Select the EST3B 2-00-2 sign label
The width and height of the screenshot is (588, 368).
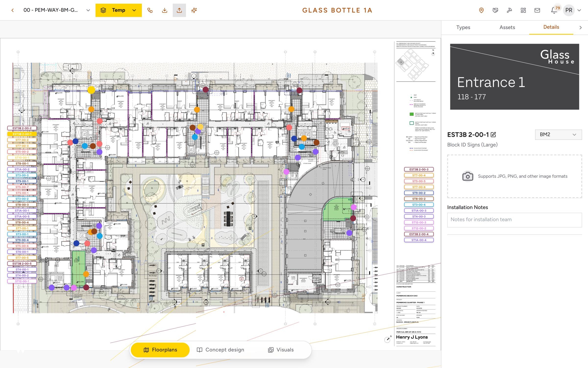[22, 128]
